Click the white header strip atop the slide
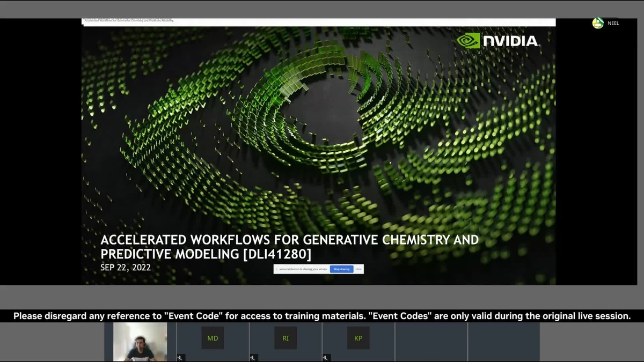Screen dimensions: 644x362 point(318,22)
